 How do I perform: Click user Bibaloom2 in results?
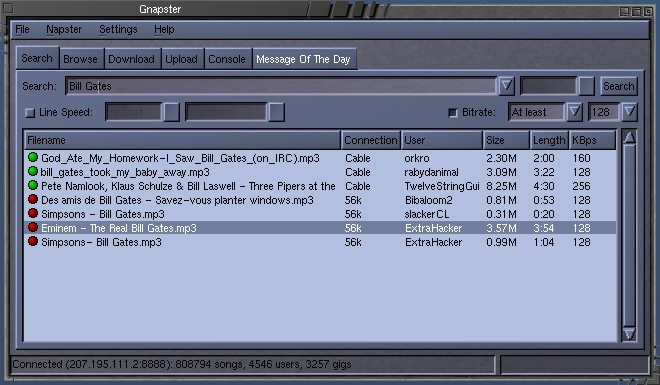click(x=428, y=200)
